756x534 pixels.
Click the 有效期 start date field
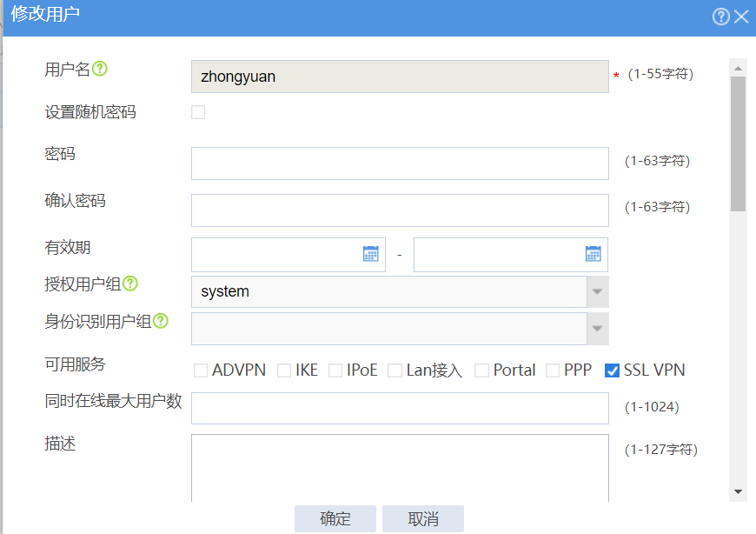tap(288, 255)
